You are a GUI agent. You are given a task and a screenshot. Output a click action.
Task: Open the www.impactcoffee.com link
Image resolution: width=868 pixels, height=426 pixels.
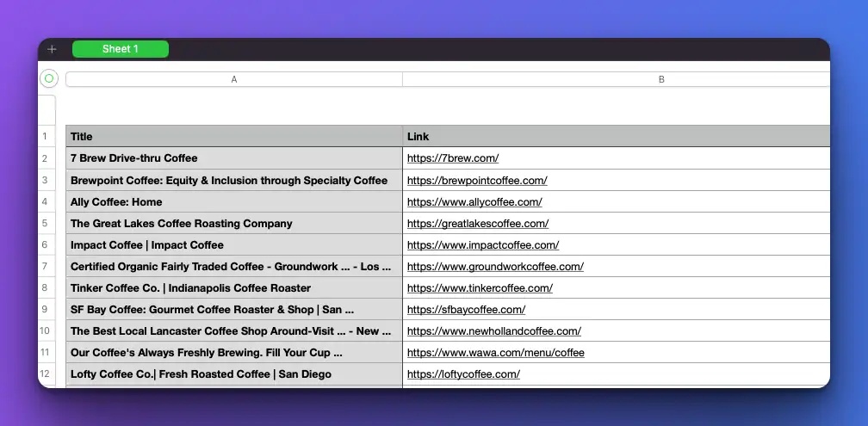pyautogui.click(x=483, y=245)
